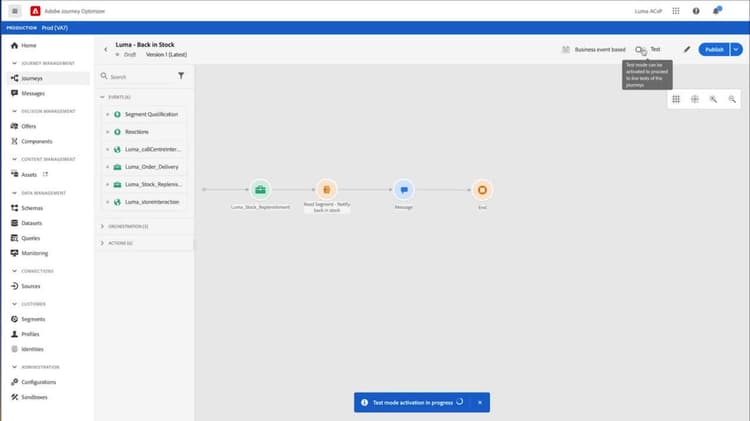
Task: Click the Luma_callCentreInter event icon
Action: pyautogui.click(x=117, y=149)
